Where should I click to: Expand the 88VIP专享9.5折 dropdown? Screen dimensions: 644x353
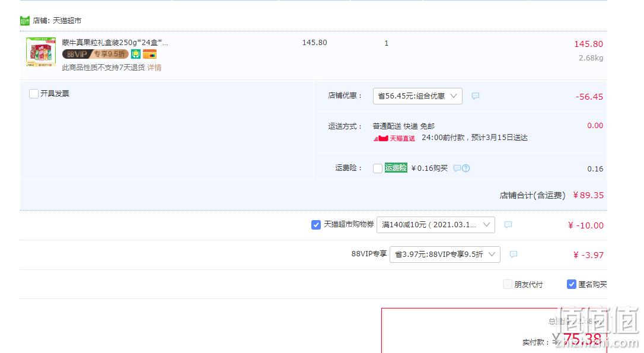coord(445,255)
